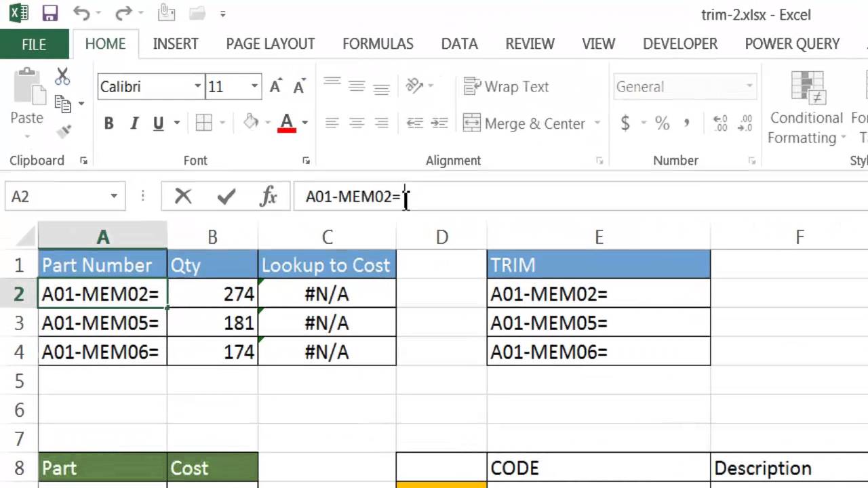Center text horizontally
The image size is (868, 488).
(x=357, y=123)
